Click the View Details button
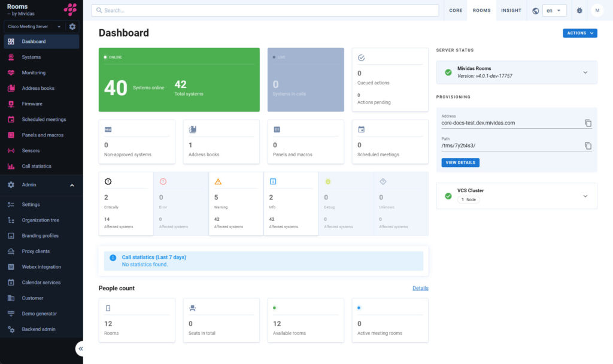Screen dimensions: 613x364 tap(460, 163)
